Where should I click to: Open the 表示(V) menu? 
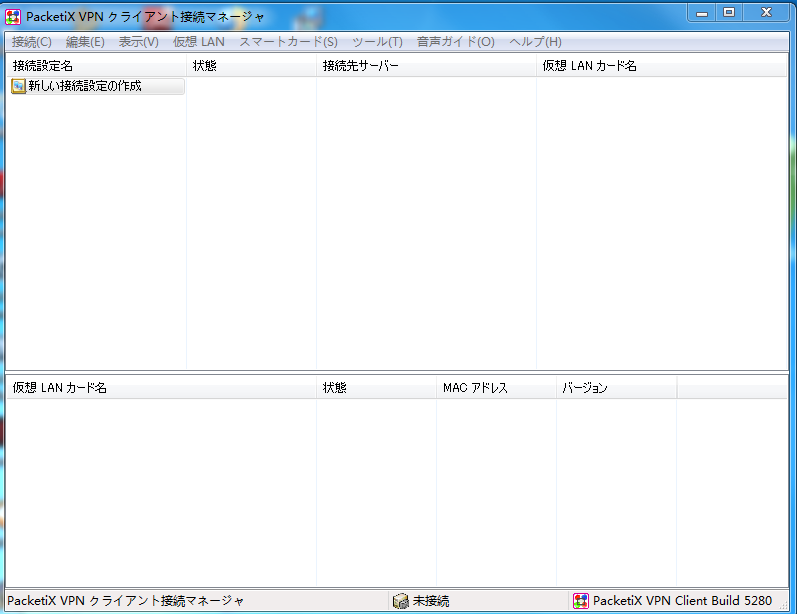click(x=138, y=42)
